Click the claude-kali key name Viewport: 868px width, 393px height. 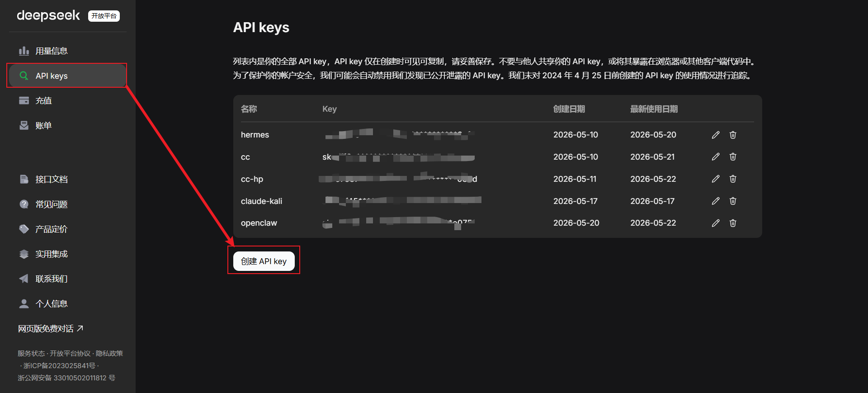point(261,201)
